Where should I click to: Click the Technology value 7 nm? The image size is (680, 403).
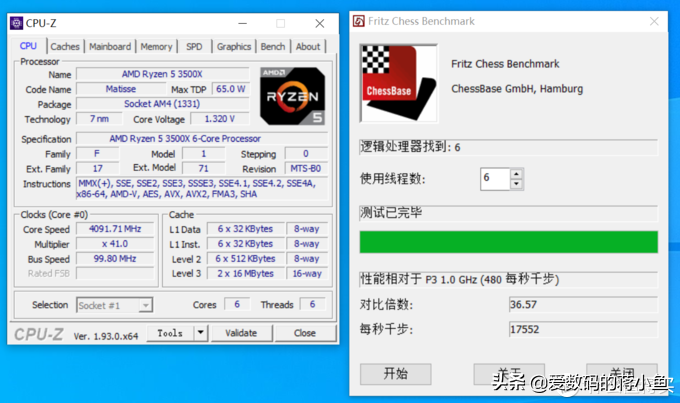[x=99, y=119]
